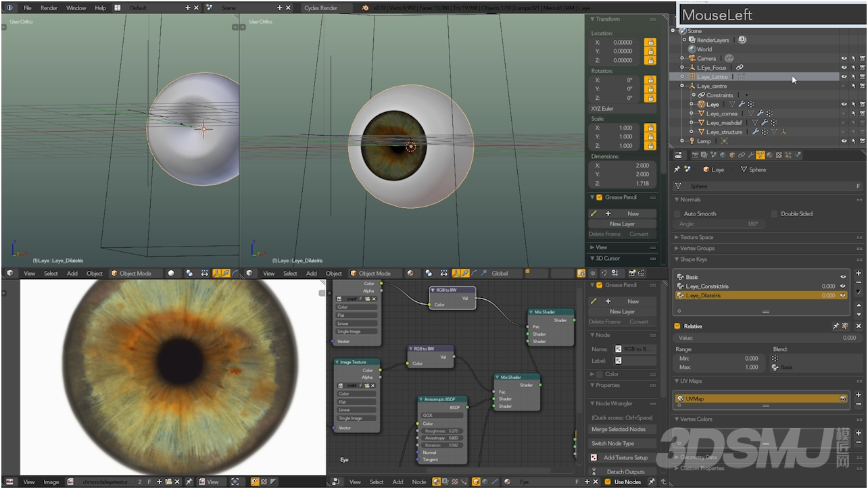Open the Cycles Render engine dropdown
Screen dimensions: 868x489
coord(327,7)
